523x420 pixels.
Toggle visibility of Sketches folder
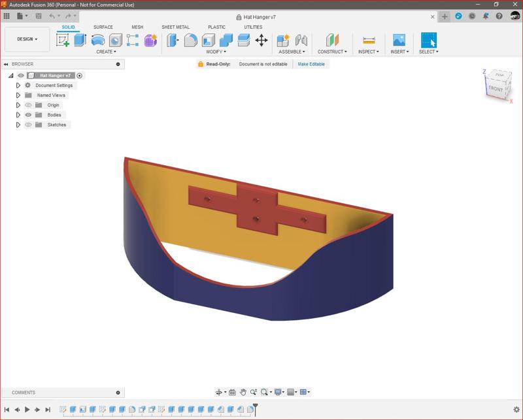pos(28,125)
